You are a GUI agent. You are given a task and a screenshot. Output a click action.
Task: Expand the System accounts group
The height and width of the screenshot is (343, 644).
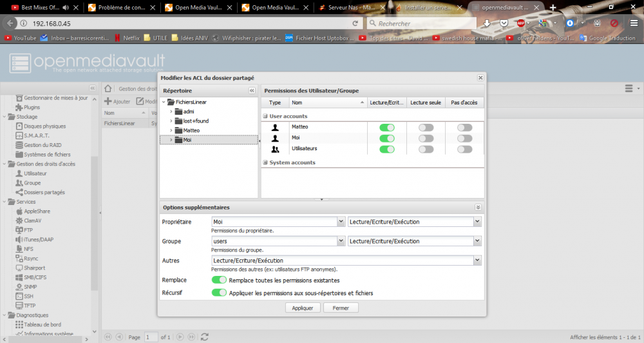tap(265, 162)
